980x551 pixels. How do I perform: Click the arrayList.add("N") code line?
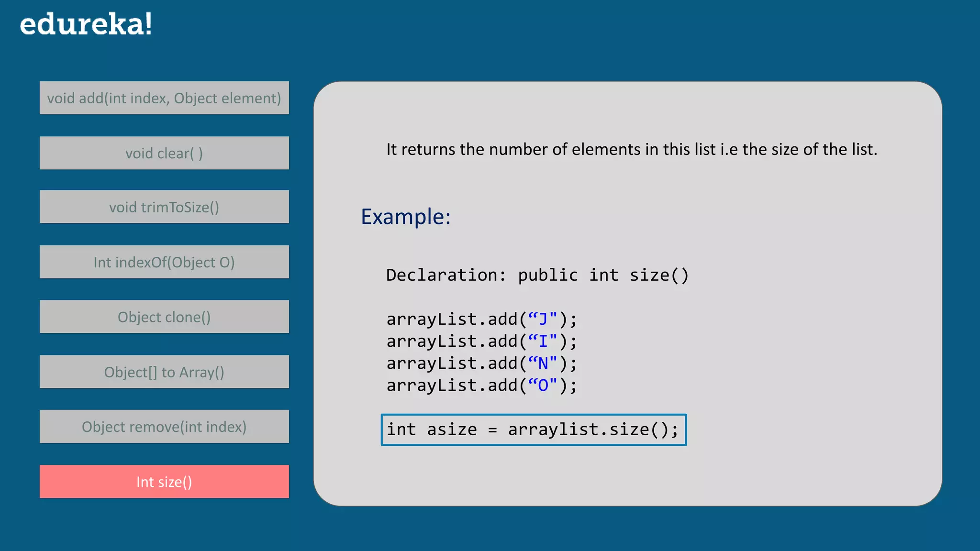[482, 364]
